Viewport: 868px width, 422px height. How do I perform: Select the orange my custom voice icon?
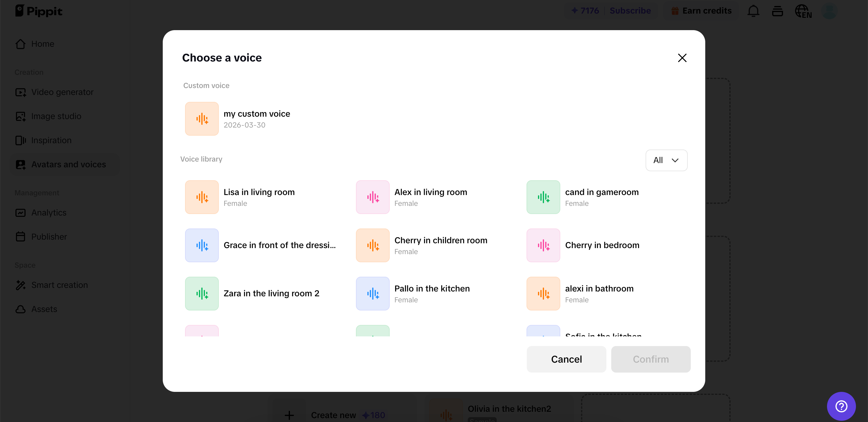coord(202,119)
